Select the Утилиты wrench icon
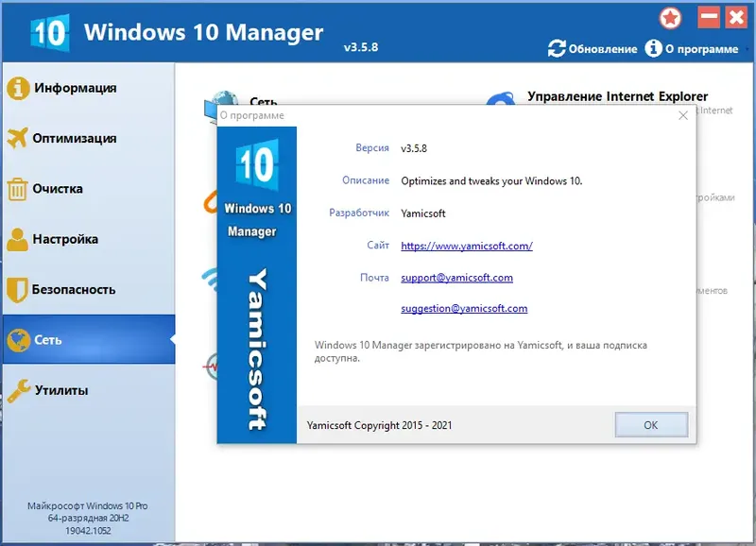756x546 pixels. point(21,390)
